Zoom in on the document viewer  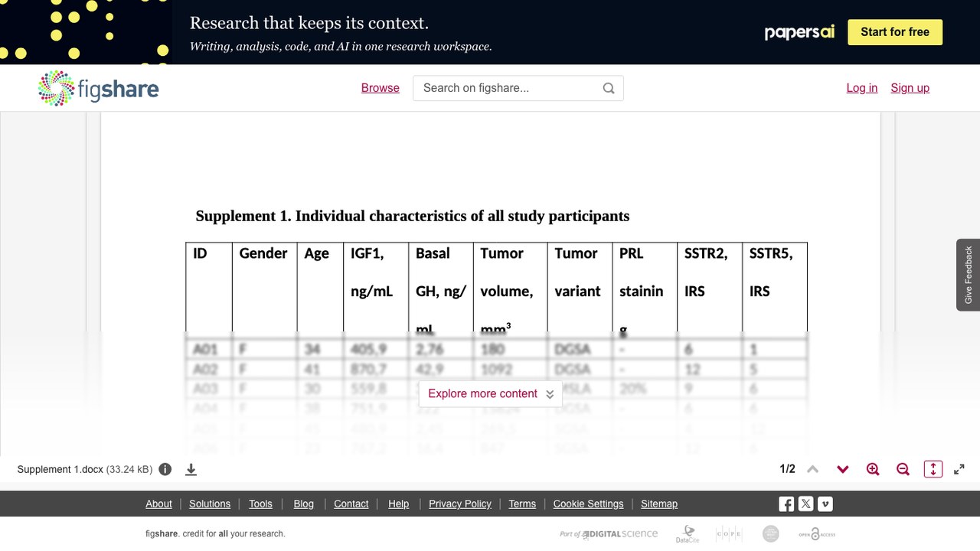point(873,469)
